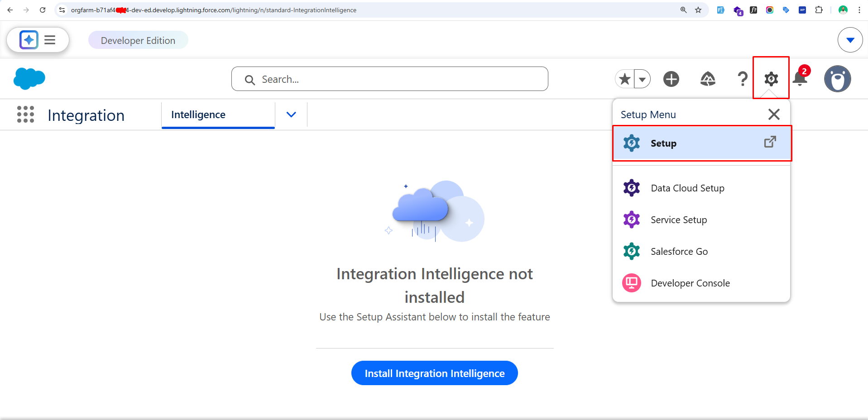Viewport: 868px width, 420px height.
Task: Open the Guidance Center tree icon
Action: pyautogui.click(x=708, y=79)
